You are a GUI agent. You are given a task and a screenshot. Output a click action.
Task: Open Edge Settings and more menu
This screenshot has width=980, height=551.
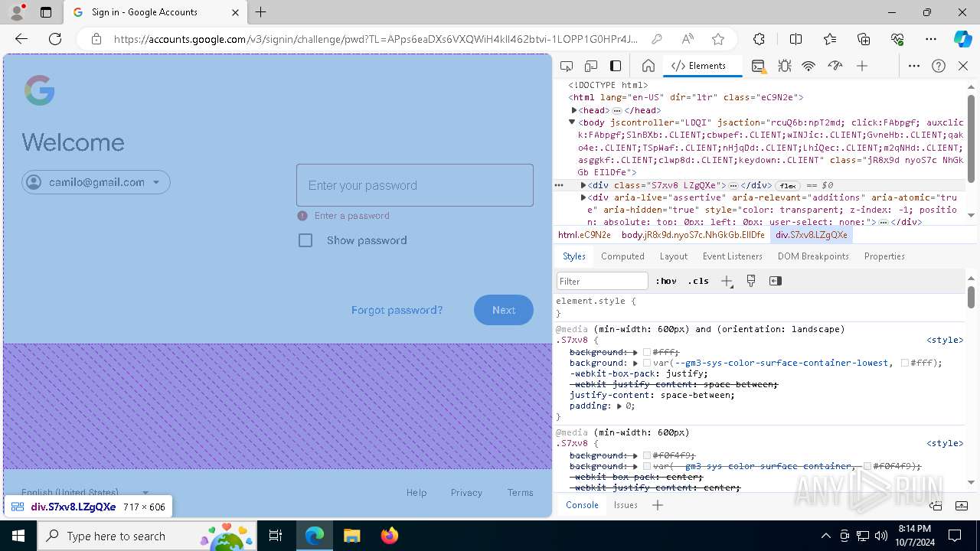pyautogui.click(x=931, y=39)
